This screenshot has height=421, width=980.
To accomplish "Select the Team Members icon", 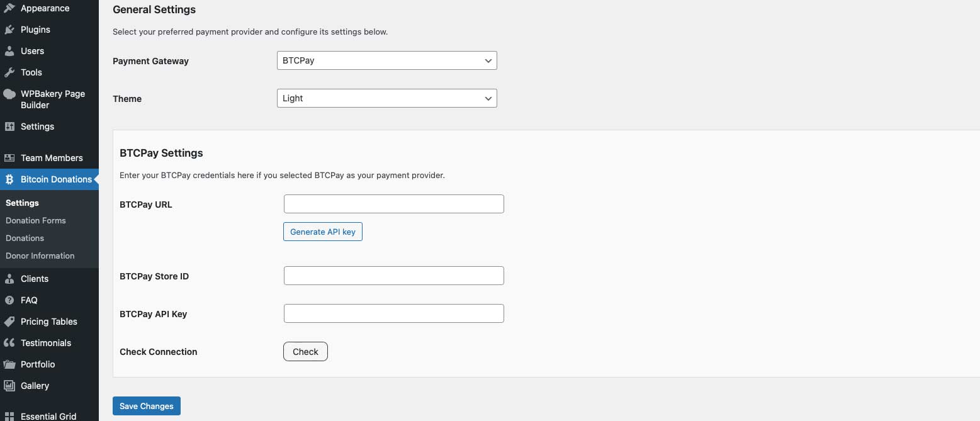I will pyautogui.click(x=10, y=157).
